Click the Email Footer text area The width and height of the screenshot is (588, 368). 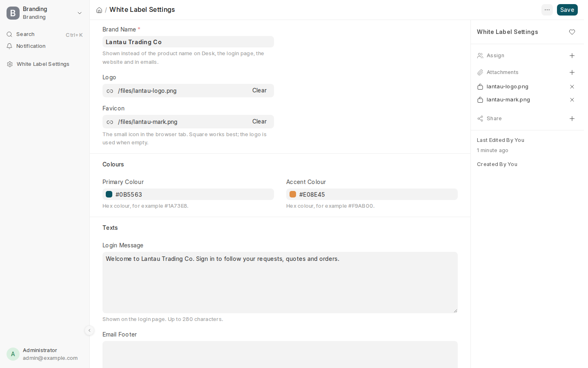(280, 355)
